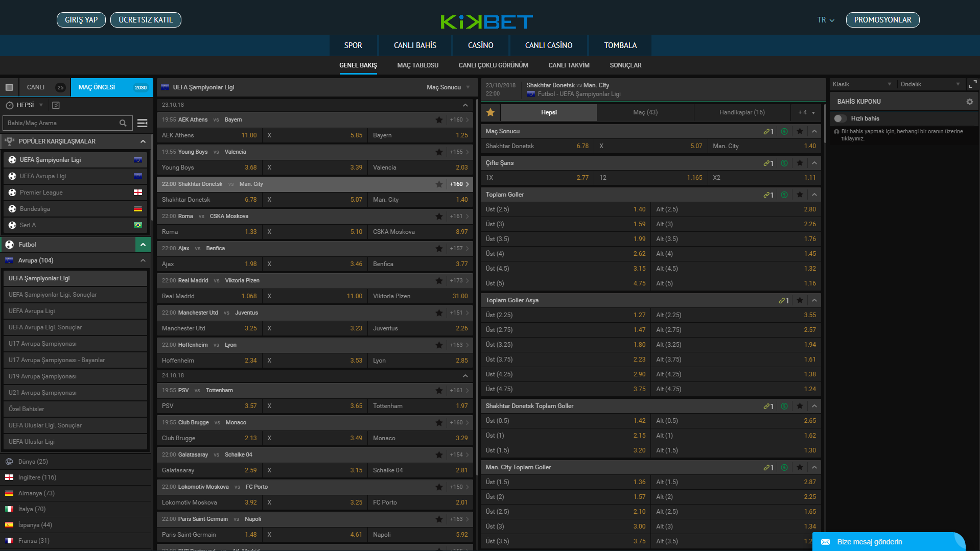This screenshot has height=551, width=980.
Task: Click the gold star favorites tab
Action: click(x=491, y=112)
